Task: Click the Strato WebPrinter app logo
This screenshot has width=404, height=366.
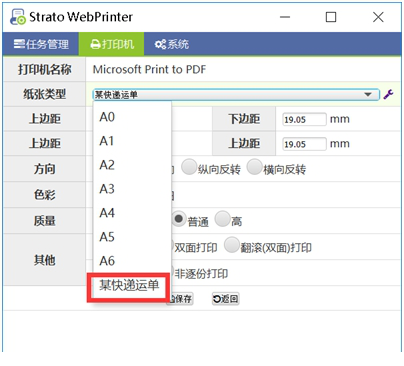Action: [x=17, y=17]
